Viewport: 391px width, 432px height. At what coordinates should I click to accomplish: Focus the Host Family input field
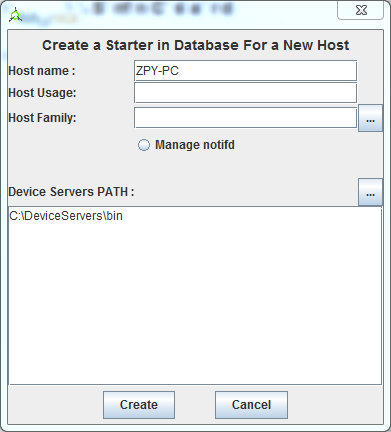pyautogui.click(x=245, y=118)
